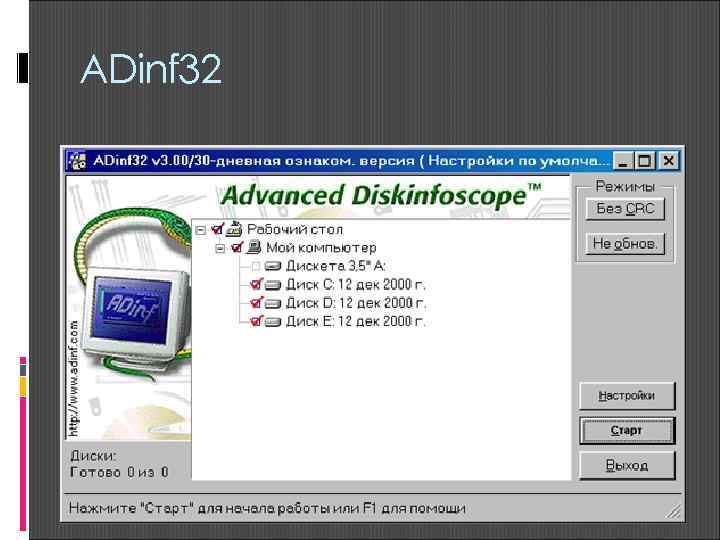The height and width of the screenshot is (540, 720).
Task: Collapse the Мой компьютер tree node
Action: tap(220, 248)
